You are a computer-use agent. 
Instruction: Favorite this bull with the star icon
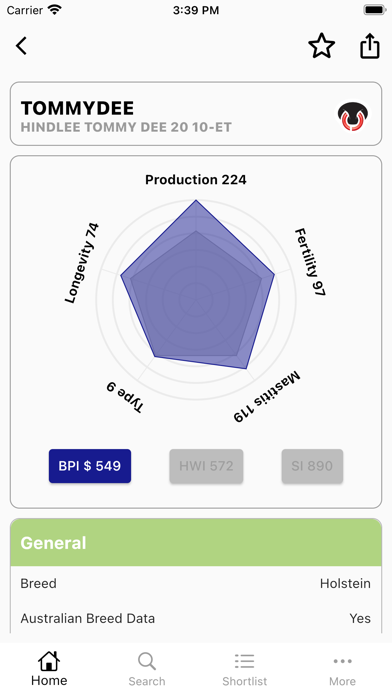321,46
